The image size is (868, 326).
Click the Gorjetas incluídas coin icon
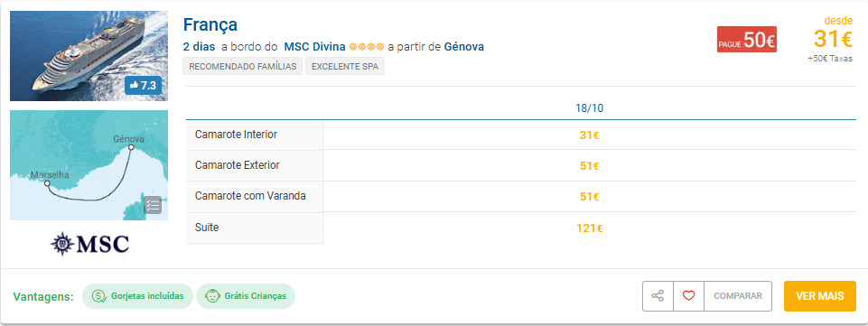99,296
